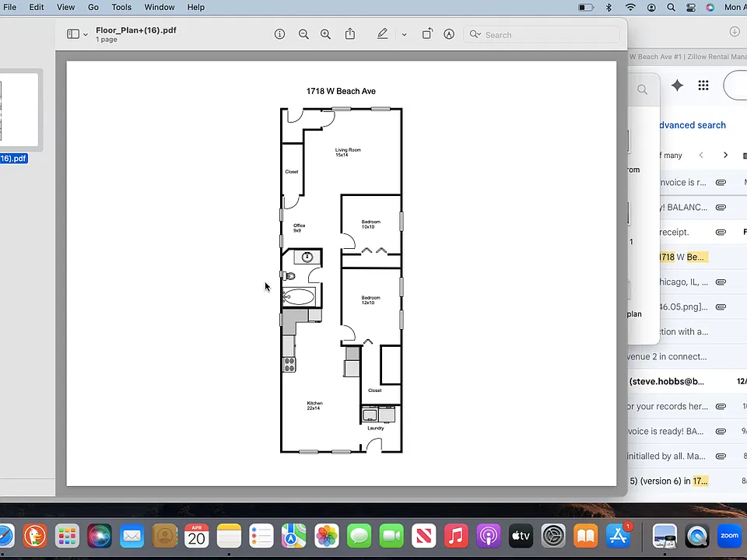Open the App Store in the Dock

click(618, 537)
